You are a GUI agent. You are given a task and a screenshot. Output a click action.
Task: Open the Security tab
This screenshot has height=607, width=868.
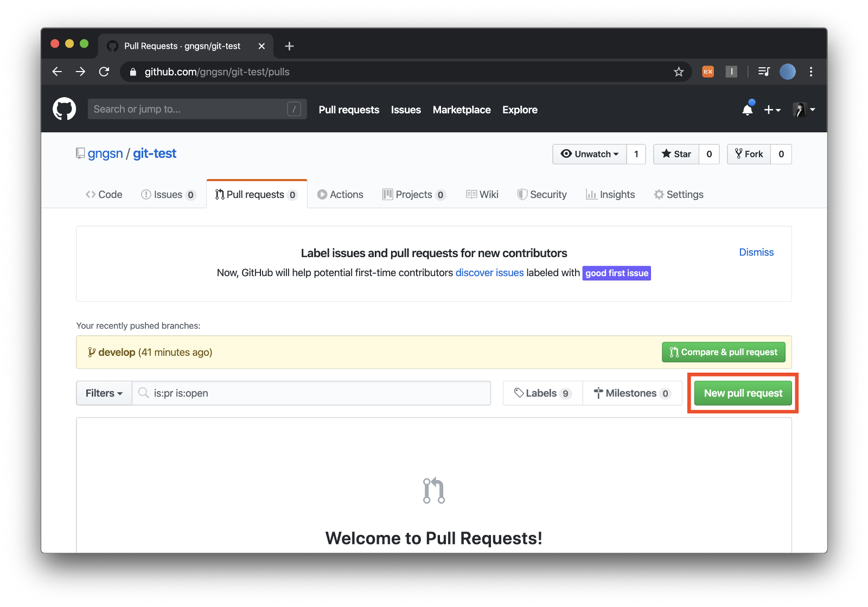tap(542, 194)
